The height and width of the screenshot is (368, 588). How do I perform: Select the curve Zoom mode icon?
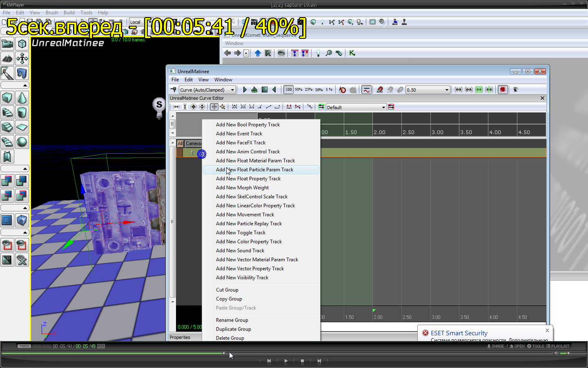[x=223, y=107]
